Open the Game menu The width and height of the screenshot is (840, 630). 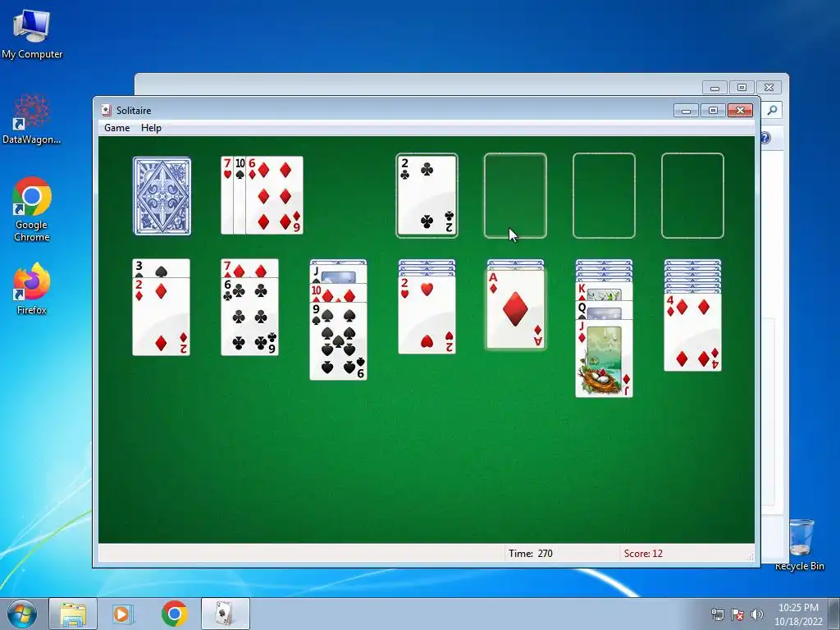point(116,128)
